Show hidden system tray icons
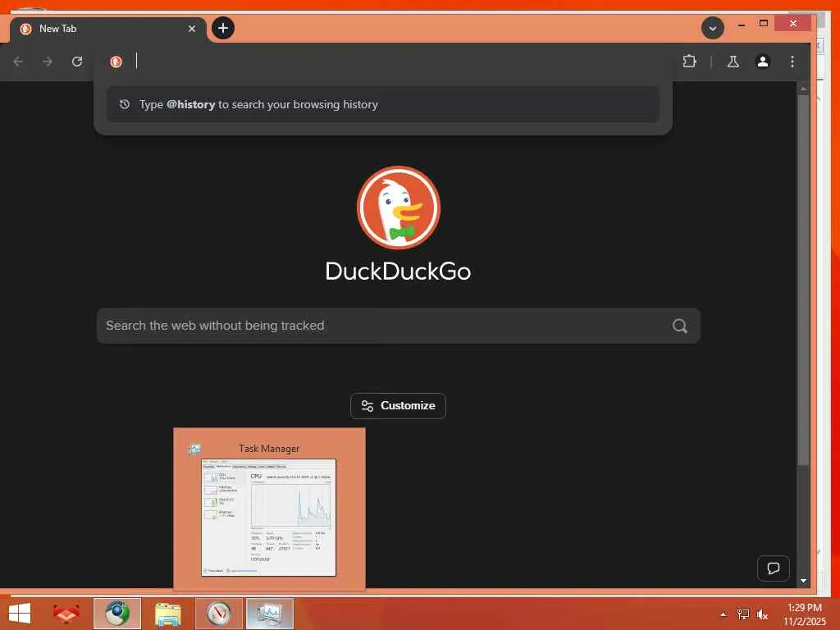 click(724, 614)
